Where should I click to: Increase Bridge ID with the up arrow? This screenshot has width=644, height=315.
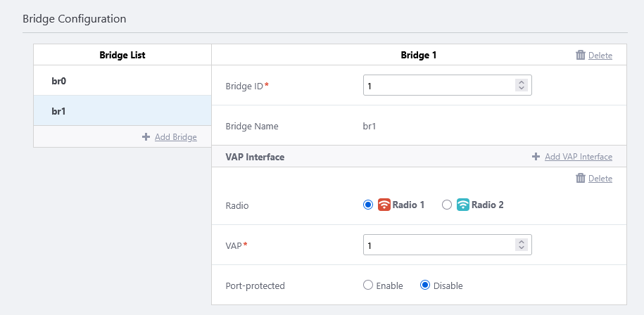[x=522, y=82]
